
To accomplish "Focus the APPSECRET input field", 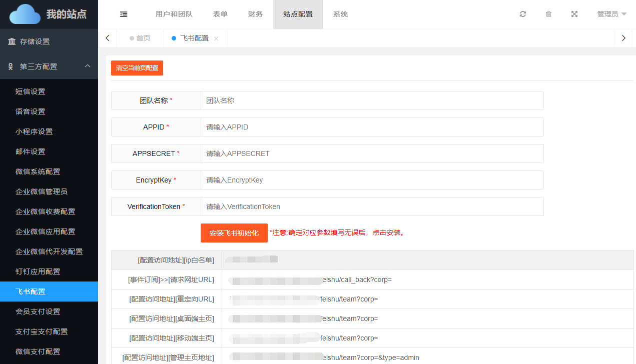I will [x=372, y=153].
